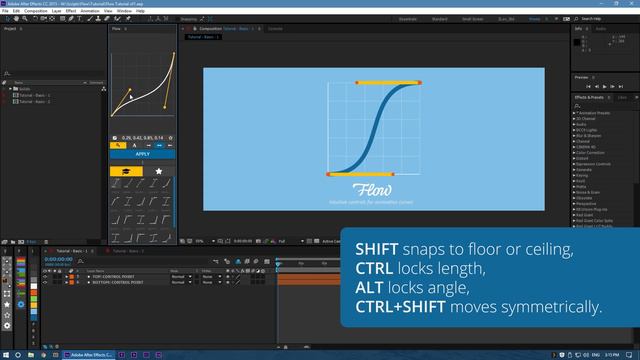640x360 pixels.
Task: Open the Graph Editor in the timeline
Action: coord(267,261)
